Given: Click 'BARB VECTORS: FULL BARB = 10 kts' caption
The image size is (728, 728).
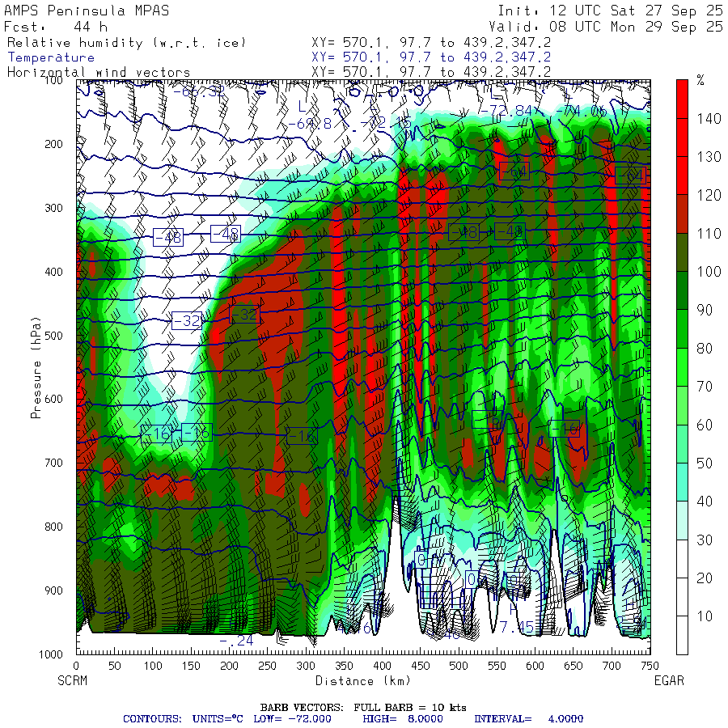Looking at the screenshot, I should [x=363, y=708].
